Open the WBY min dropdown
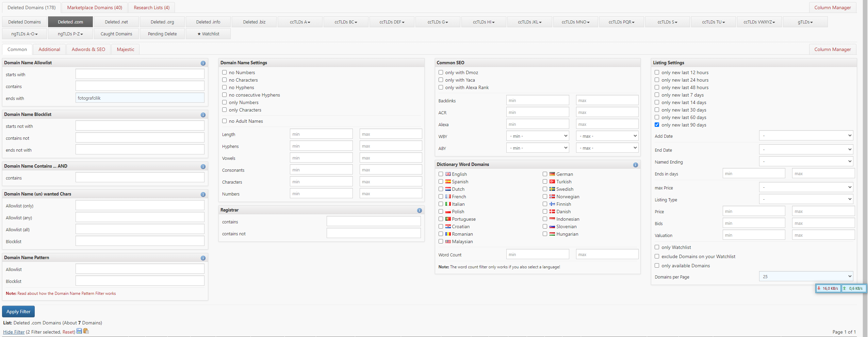Screen dimensions: 868x337 pyautogui.click(x=538, y=136)
